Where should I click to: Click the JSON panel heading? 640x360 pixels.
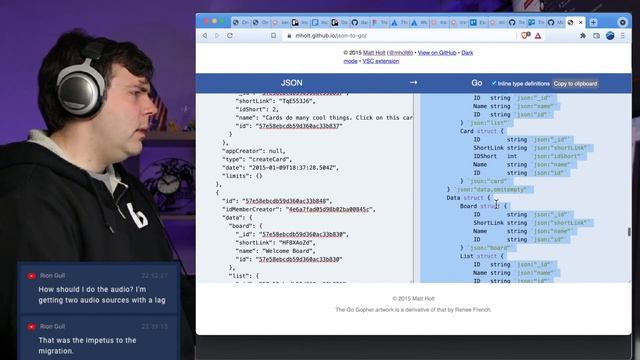coord(291,83)
